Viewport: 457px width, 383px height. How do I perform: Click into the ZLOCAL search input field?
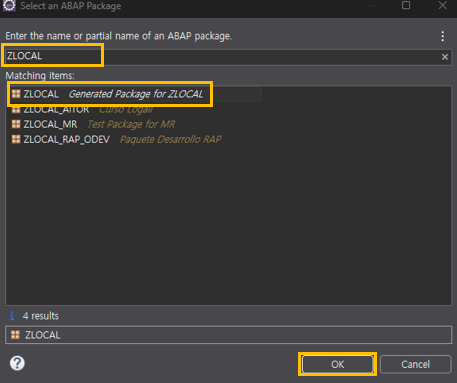click(228, 57)
